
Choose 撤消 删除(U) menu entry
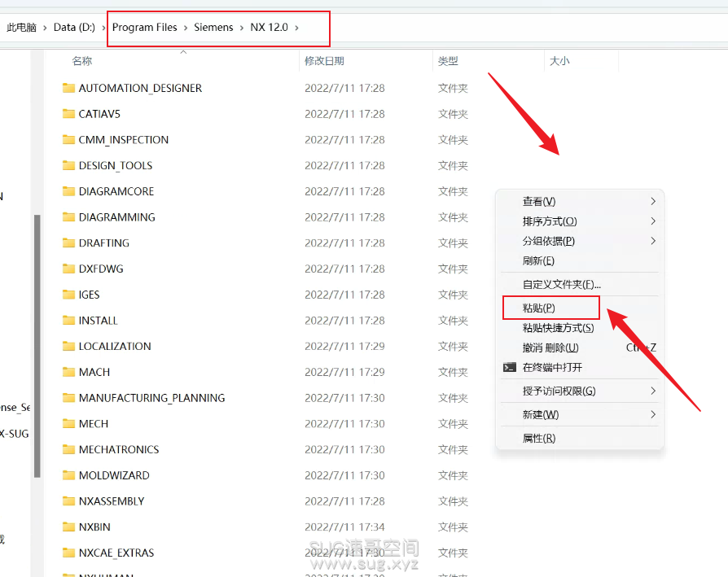550,348
